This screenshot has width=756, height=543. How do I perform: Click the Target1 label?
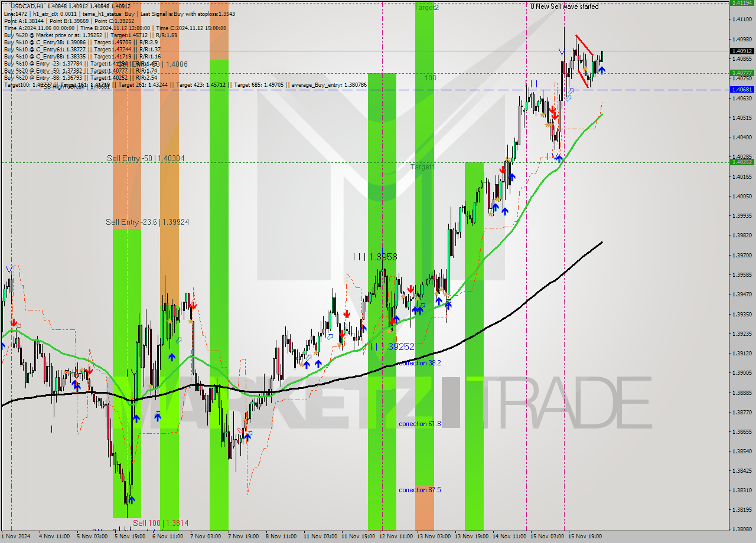point(423,167)
